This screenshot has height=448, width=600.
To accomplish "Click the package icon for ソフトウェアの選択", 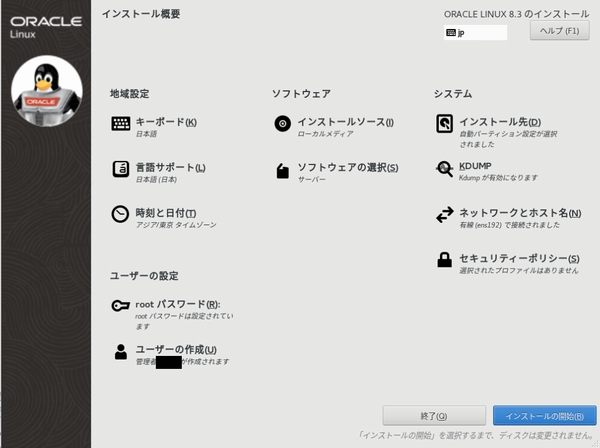I will pyautogui.click(x=283, y=171).
